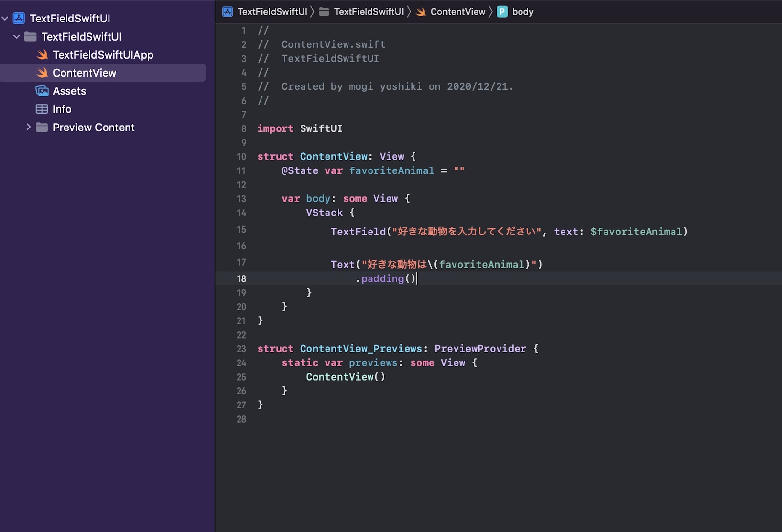
Task: Open ContentView breadcrumb menu
Action: coord(458,12)
